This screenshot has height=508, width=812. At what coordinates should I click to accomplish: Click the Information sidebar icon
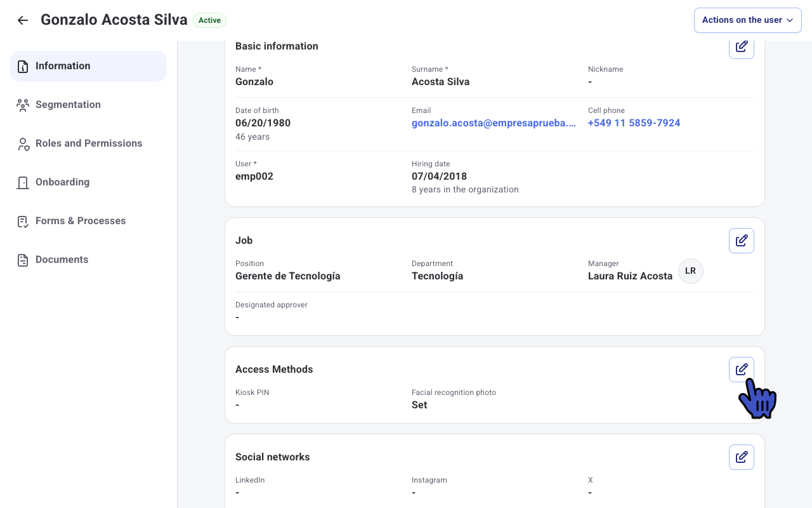coord(23,67)
